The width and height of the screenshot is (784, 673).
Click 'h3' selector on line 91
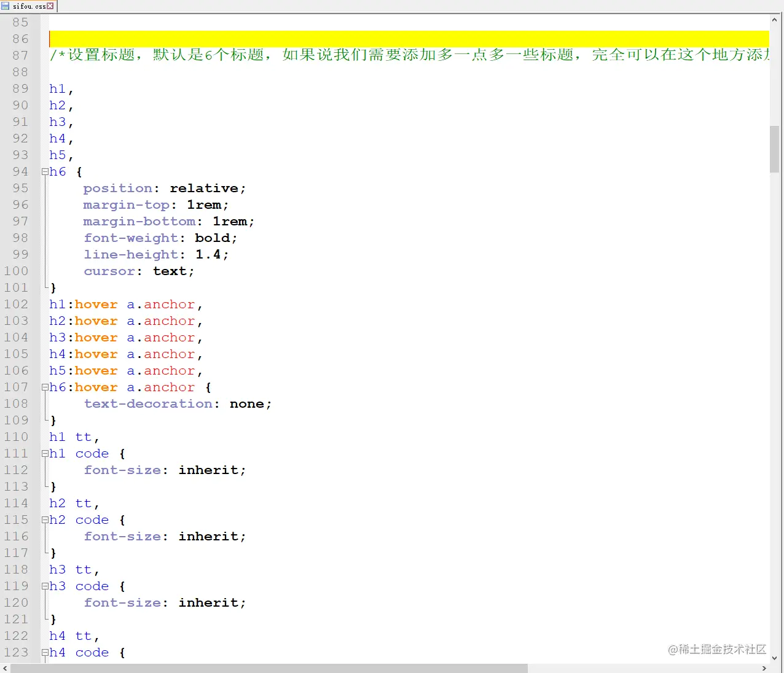pyautogui.click(x=57, y=122)
